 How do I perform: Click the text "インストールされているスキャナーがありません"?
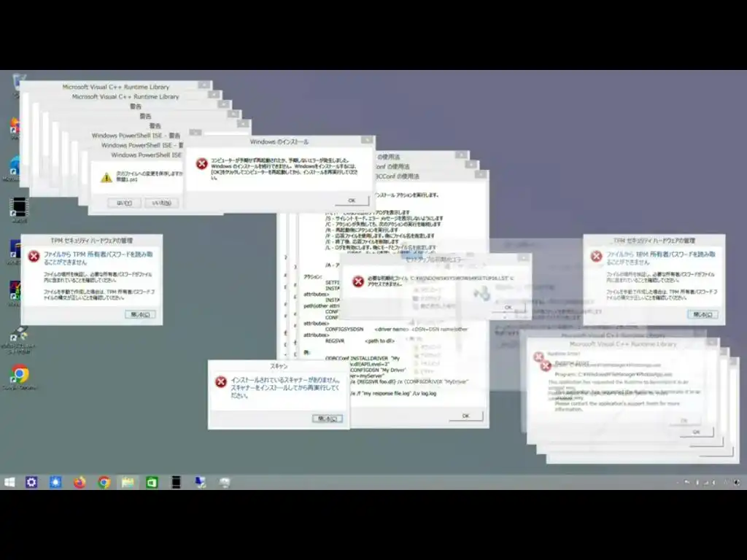(x=285, y=380)
